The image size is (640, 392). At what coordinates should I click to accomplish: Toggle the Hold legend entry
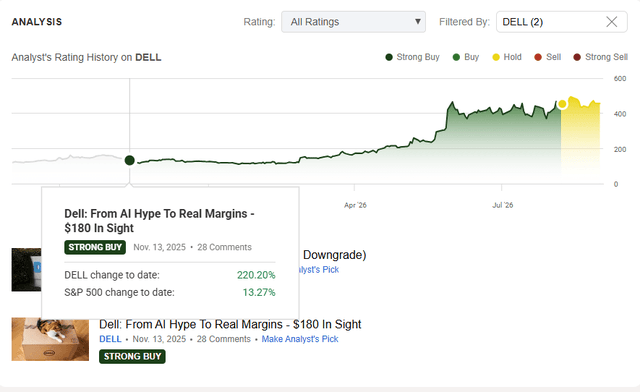[507, 57]
